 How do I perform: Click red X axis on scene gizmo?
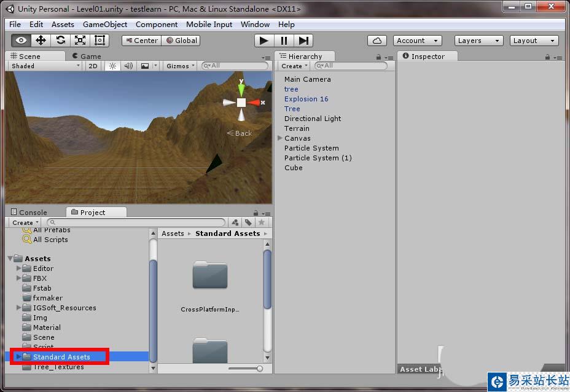click(x=254, y=103)
